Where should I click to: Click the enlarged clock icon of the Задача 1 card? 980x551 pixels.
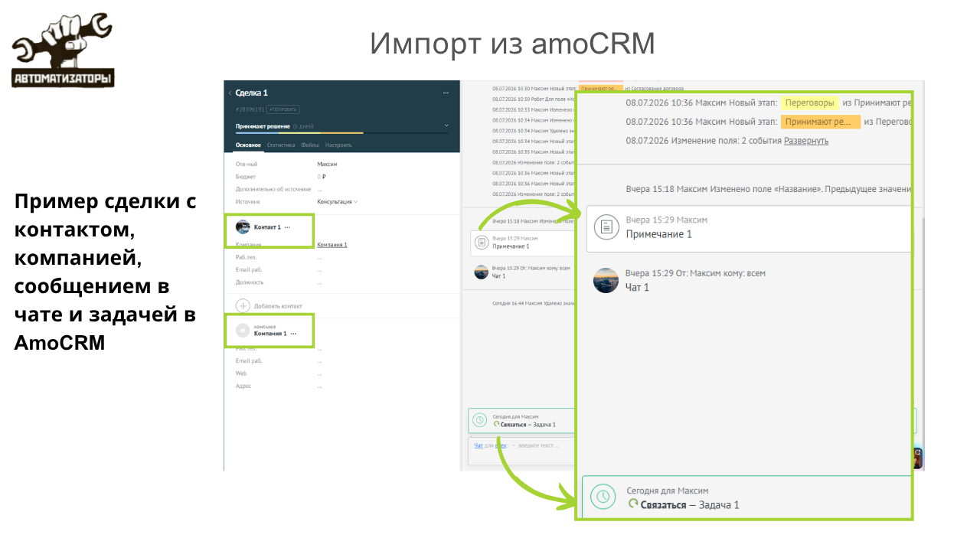click(603, 497)
